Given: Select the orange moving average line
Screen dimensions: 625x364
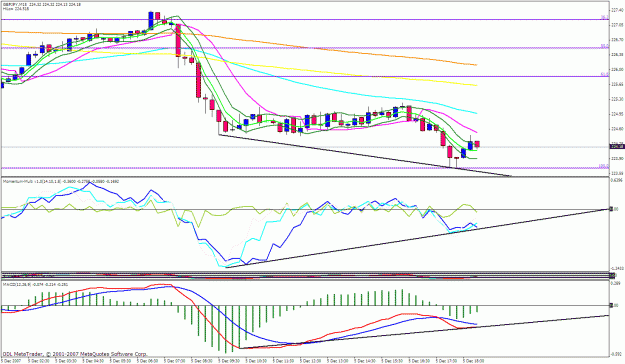Looking at the screenshot, I should (x=319, y=49).
